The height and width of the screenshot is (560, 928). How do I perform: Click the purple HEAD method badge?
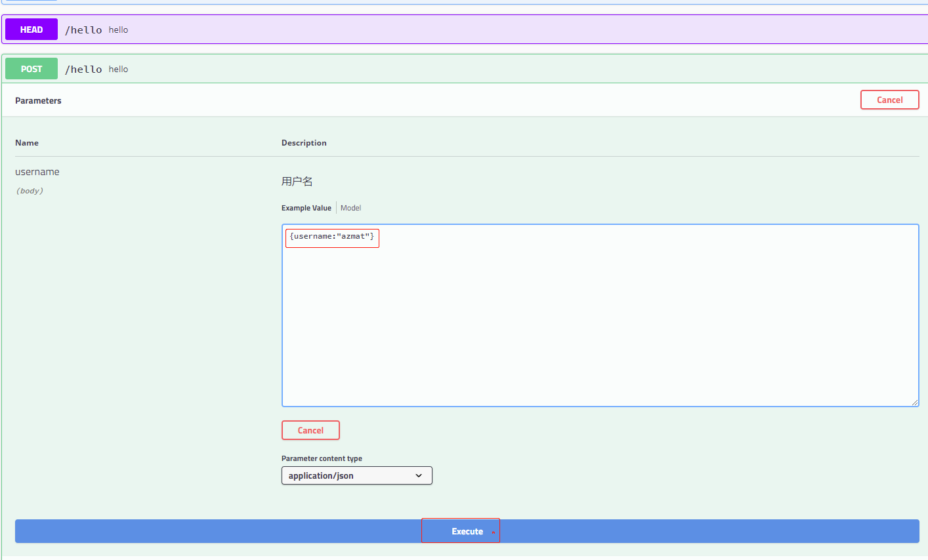[x=32, y=30]
